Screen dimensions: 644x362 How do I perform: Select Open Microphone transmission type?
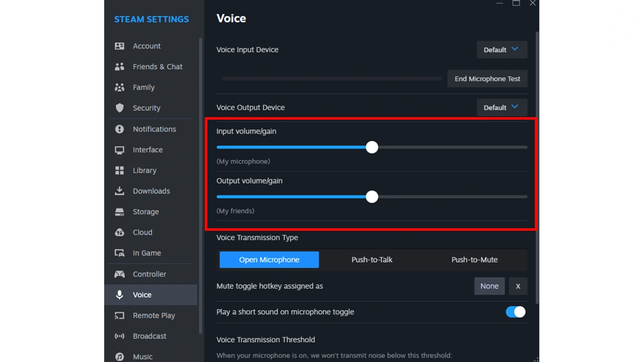click(269, 259)
